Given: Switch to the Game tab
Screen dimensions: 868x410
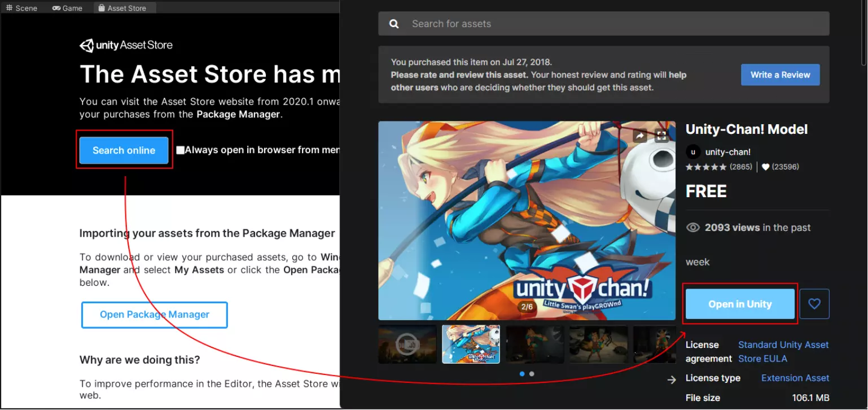Looking at the screenshot, I should coord(67,8).
